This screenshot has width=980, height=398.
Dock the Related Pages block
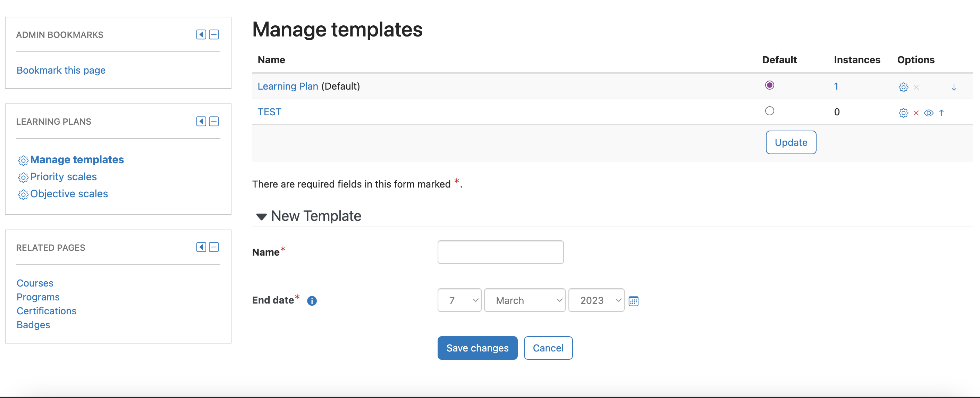coord(201,247)
